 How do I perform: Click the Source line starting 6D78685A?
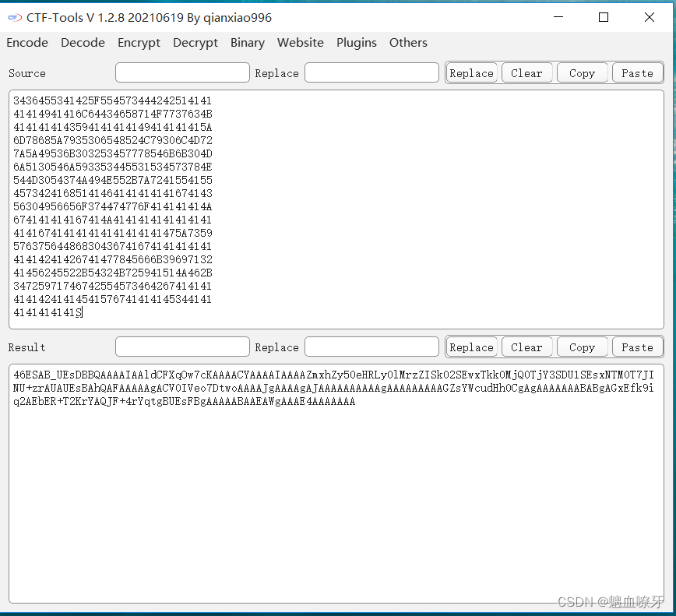(x=112, y=140)
